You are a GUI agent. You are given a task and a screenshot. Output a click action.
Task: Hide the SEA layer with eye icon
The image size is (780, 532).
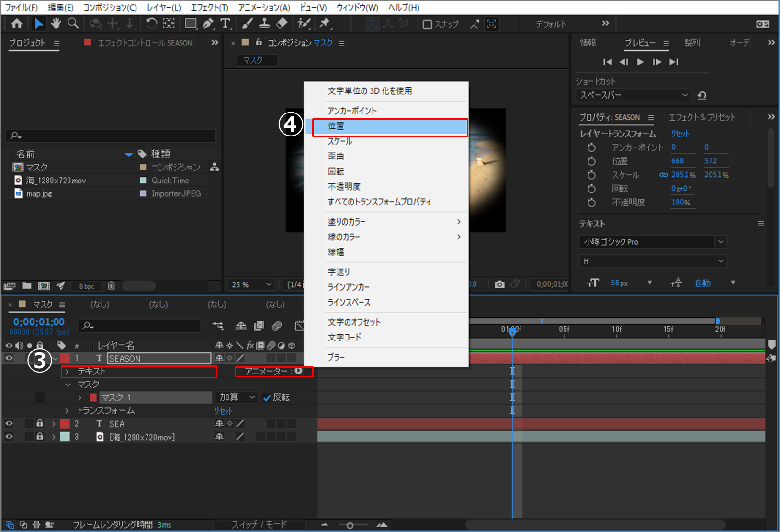coord(9,424)
